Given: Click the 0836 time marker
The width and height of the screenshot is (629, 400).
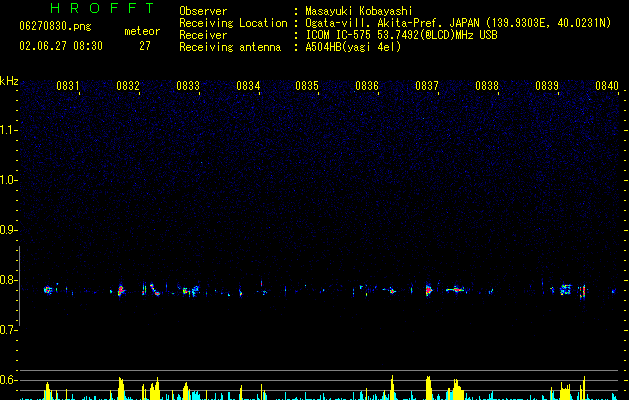Looking at the screenshot, I should 367,86.
